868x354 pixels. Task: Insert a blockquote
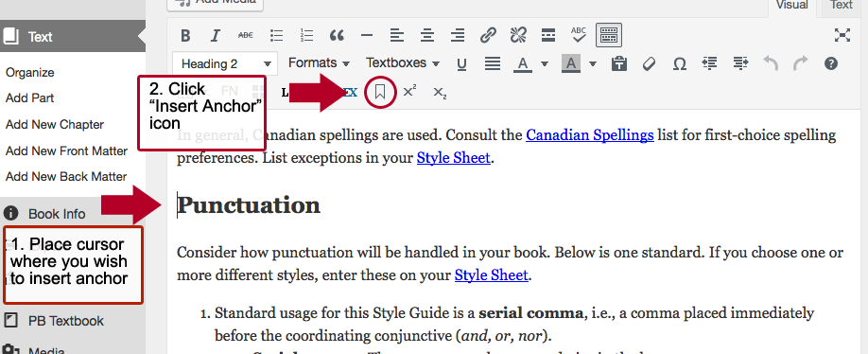pyautogui.click(x=337, y=36)
